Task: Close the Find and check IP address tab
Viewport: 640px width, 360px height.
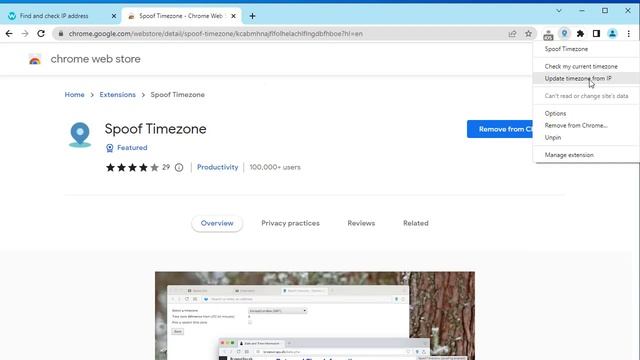Action: click(114, 16)
